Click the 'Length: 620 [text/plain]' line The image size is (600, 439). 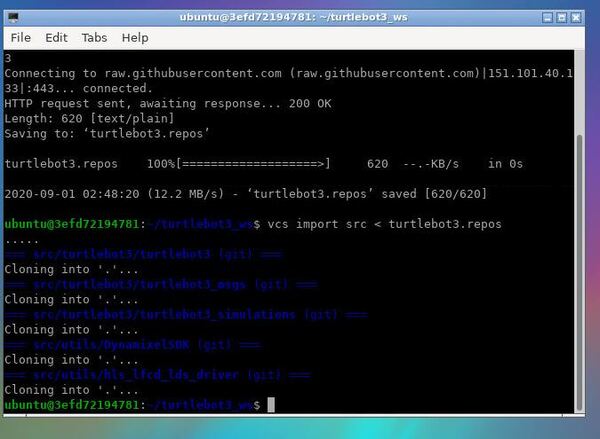pyautogui.click(x=89, y=118)
